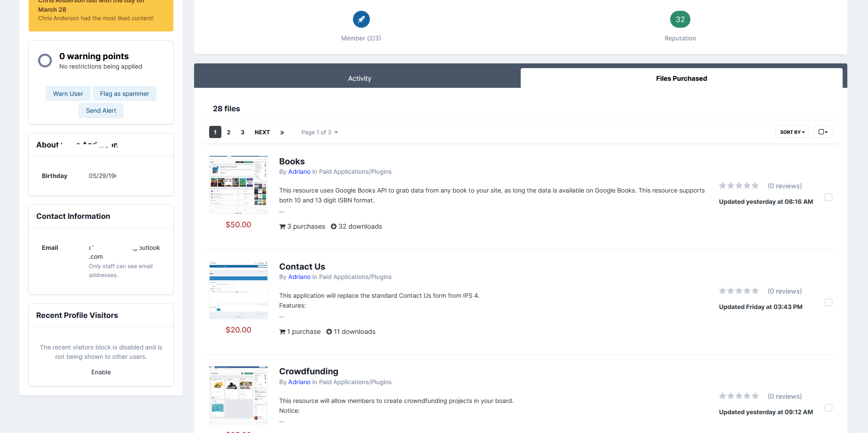Click the Flag as spammer button
This screenshot has width=868, height=433.
coord(125,93)
